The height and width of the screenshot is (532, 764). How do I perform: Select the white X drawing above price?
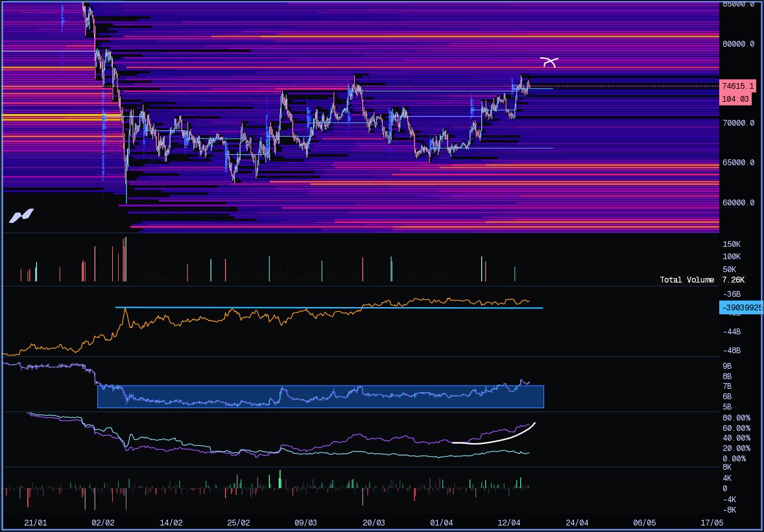pos(549,62)
